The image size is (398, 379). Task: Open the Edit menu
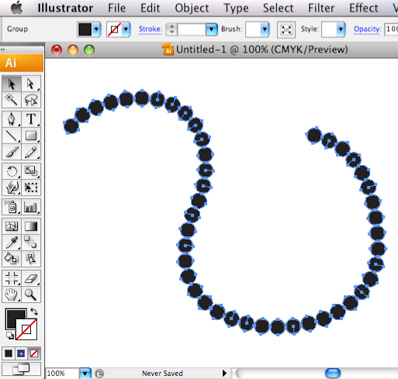click(150, 8)
